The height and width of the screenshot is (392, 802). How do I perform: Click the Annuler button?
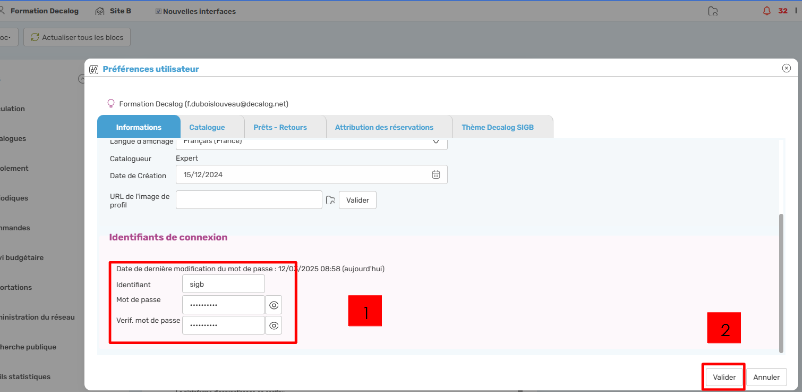tap(766, 377)
